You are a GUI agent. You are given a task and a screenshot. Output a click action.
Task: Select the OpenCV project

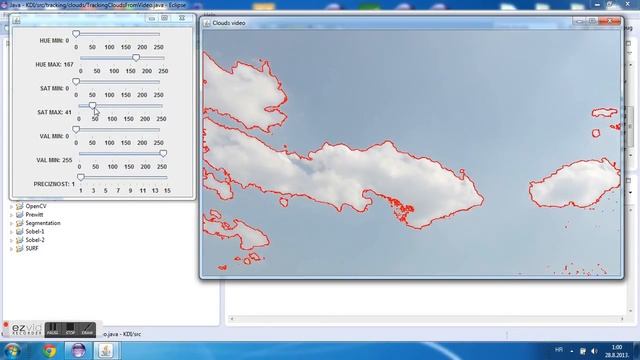point(36,207)
